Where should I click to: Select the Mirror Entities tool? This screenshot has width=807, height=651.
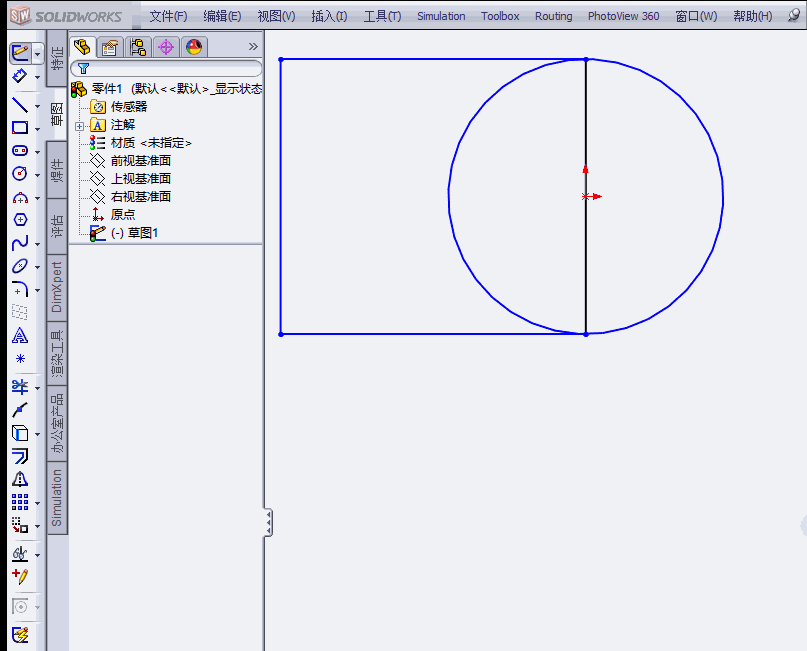(x=20, y=479)
